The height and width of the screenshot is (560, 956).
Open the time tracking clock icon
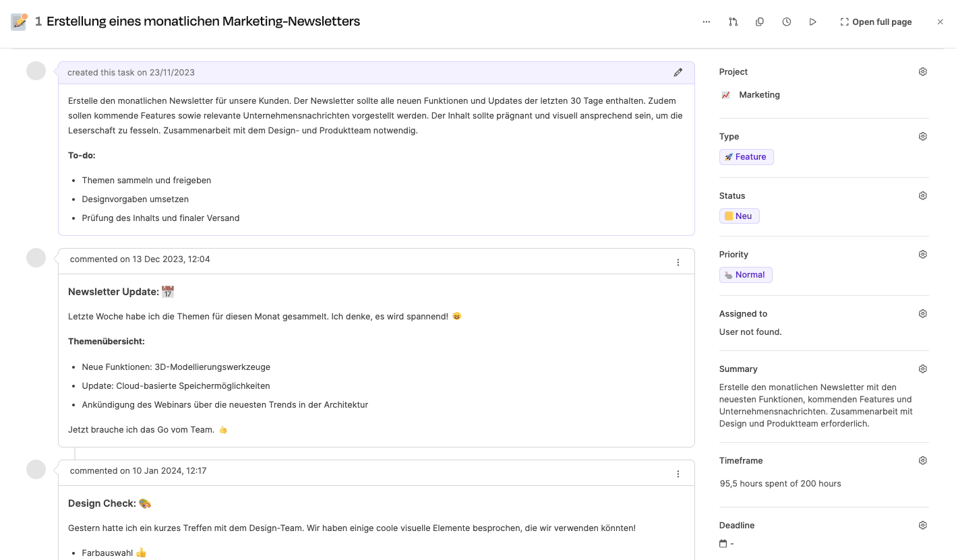(786, 22)
